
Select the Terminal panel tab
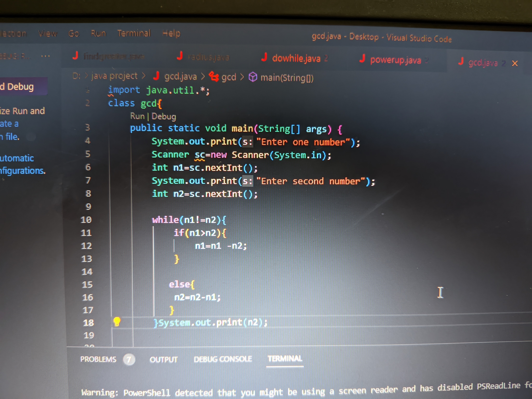point(285,359)
